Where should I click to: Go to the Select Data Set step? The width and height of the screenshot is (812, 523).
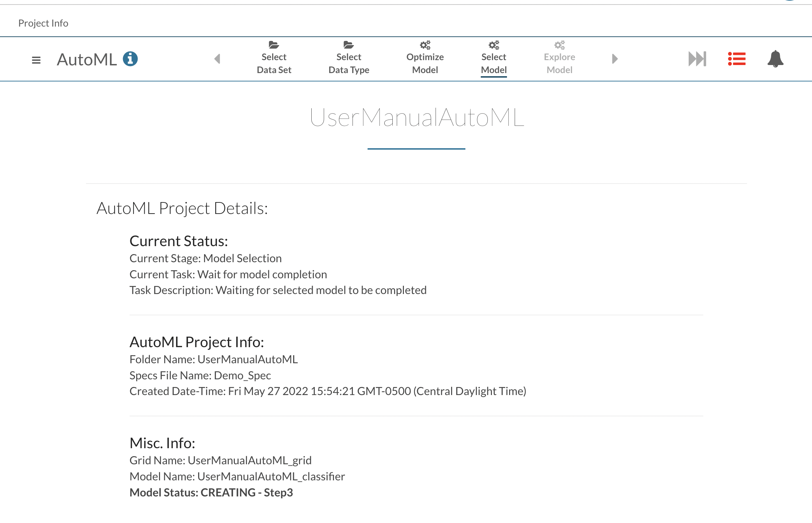(x=274, y=64)
